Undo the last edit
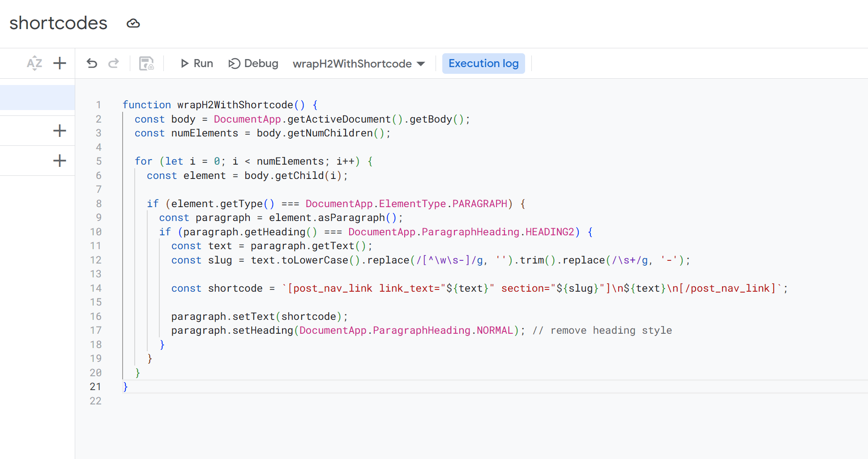This screenshot has height=459, width=868. click(92, 64)
